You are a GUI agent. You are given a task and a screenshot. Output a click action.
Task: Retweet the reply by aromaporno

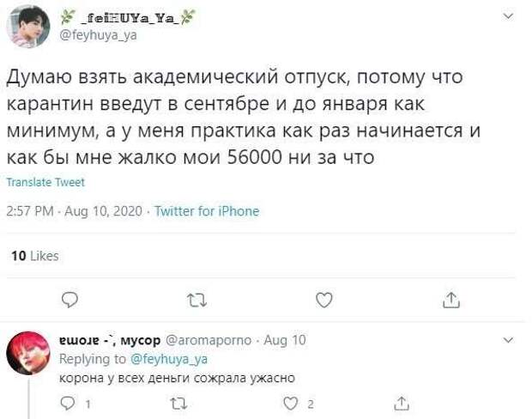tap(178, 404)
